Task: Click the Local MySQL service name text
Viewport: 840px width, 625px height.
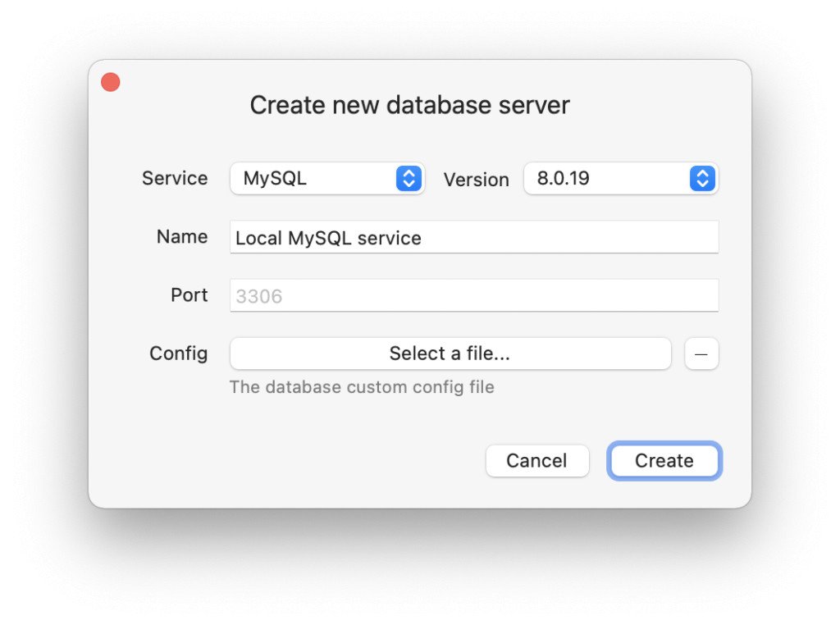Action: [328, 238]
